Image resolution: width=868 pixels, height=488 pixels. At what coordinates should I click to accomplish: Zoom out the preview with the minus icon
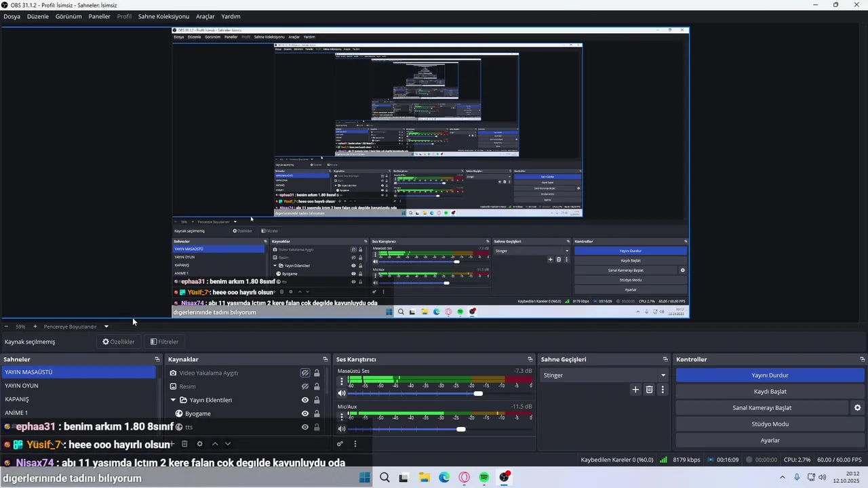pyautogui.click(x=6, y=327)
